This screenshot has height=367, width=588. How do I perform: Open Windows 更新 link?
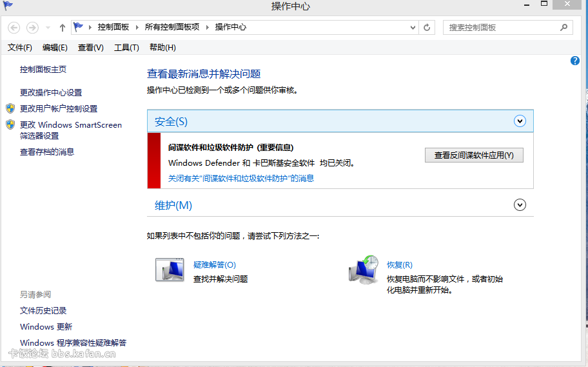click(x=46, y=327)
